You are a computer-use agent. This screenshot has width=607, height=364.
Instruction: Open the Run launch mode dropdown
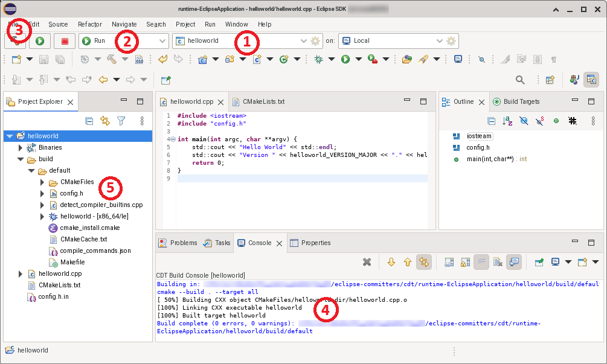pyautogui.click(x=162, y=40)
